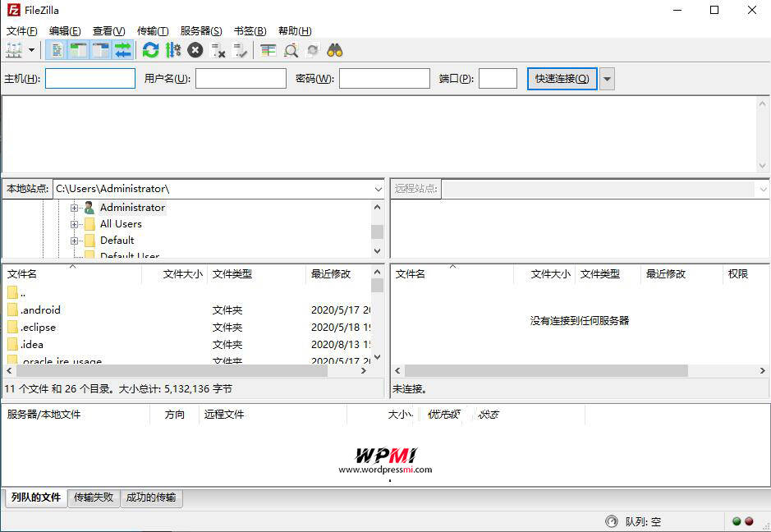Reconnect to the last used server
The width and height of the screenshot is (771, 532).
tap(241, 49)
